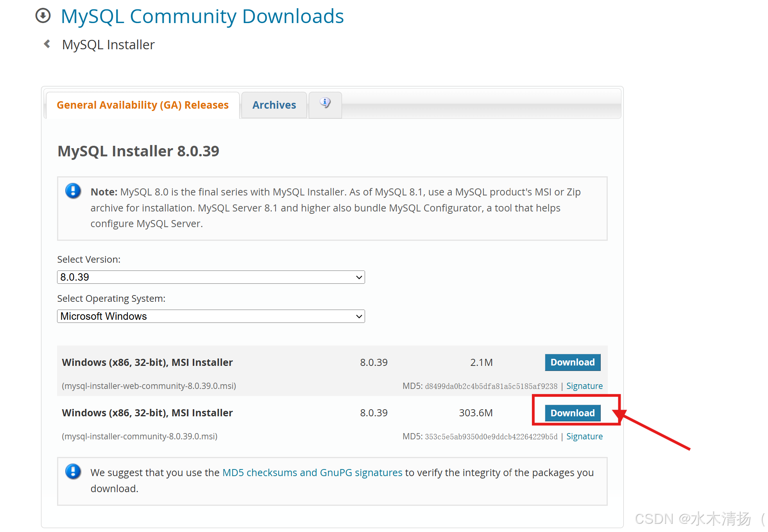768x532 pixels.
Task: Click the MySQL Installer breadcrumb text
Action: (108, 45)
